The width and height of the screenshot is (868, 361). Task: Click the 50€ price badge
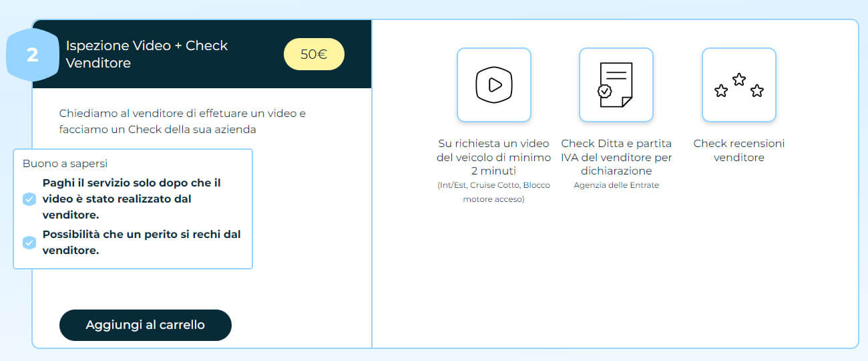pyautogui.click(x=314, y=55)
